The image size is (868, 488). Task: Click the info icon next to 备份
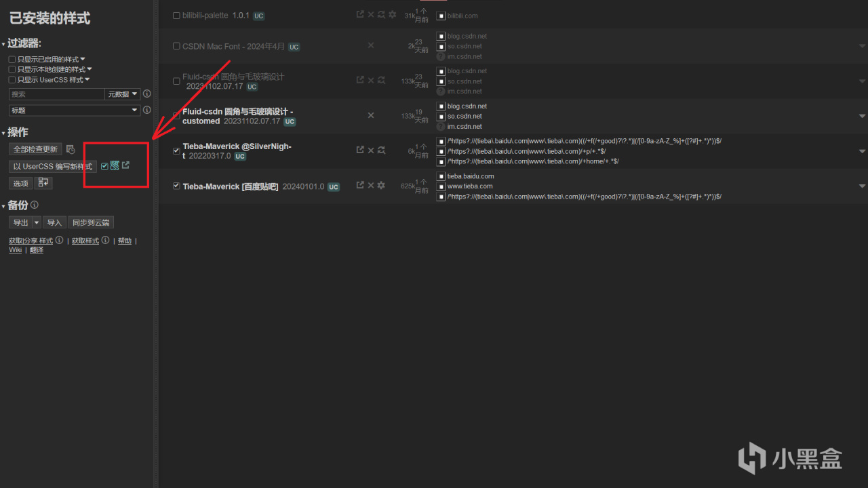point(35,205)
